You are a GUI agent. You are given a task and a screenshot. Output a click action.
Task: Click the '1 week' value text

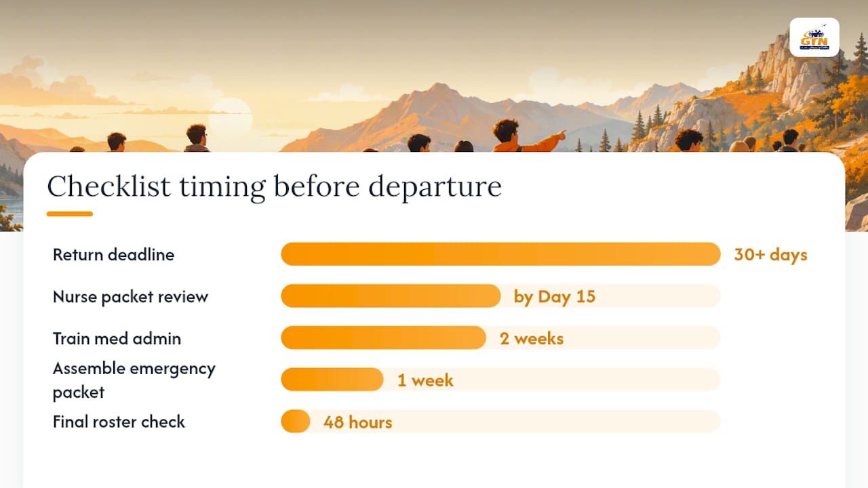[x=425, y=380]
